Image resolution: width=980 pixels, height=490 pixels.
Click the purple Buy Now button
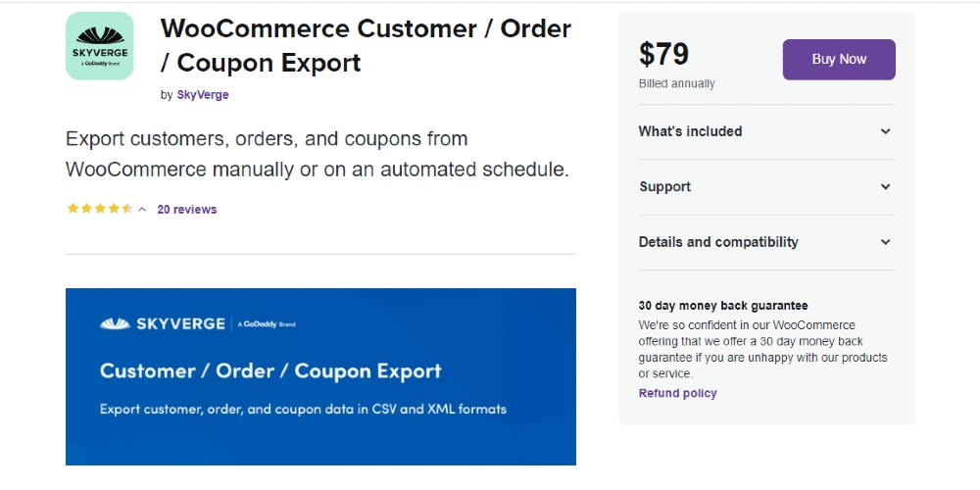point(839,60)
